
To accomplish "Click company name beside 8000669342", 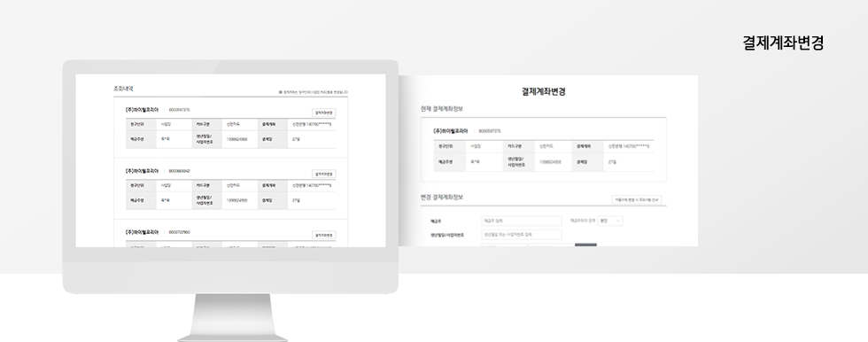I will [143, 171].
